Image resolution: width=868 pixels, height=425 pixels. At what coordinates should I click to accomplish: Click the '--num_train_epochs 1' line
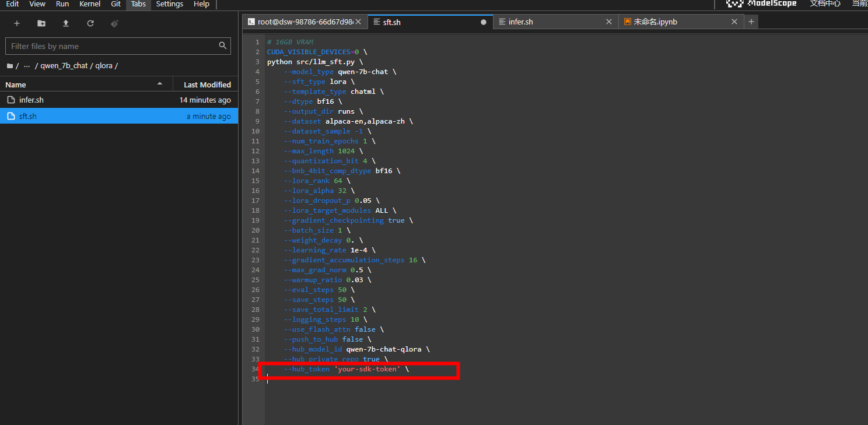[330, 141]
